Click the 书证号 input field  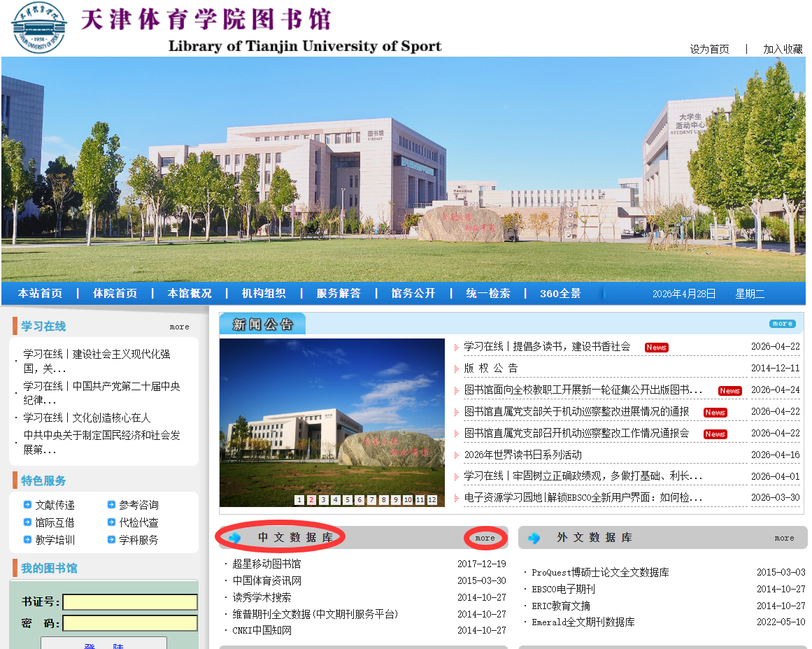130,602
